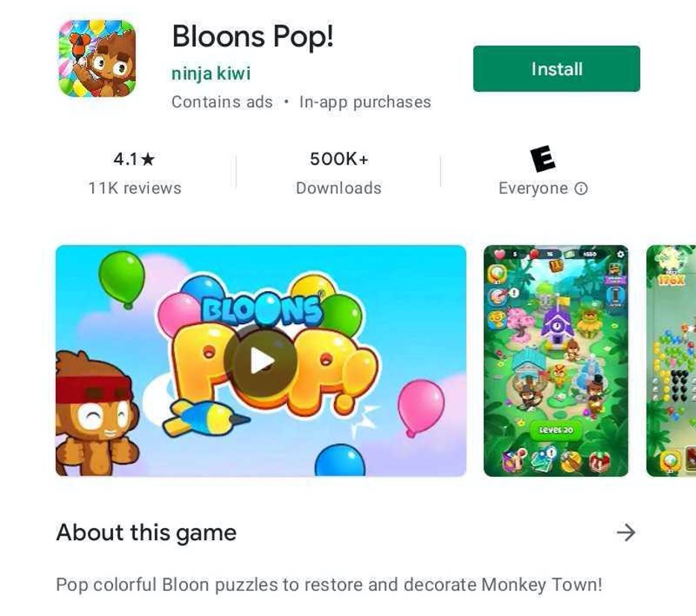Viewport: 696px width, 616px height.
Task: Click the Downloads label
Action: tap(338, 188)
